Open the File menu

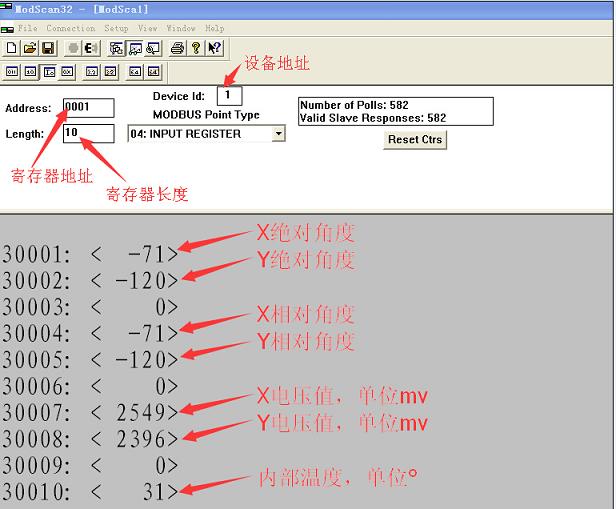(27, 29)
